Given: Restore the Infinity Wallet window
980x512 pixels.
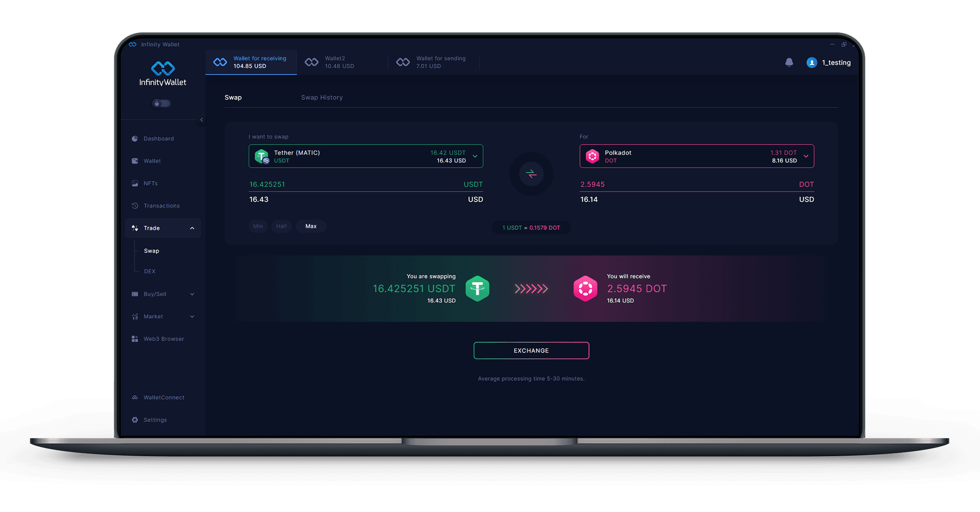Looking at the screenshot, I should click(x=844, y=44).
